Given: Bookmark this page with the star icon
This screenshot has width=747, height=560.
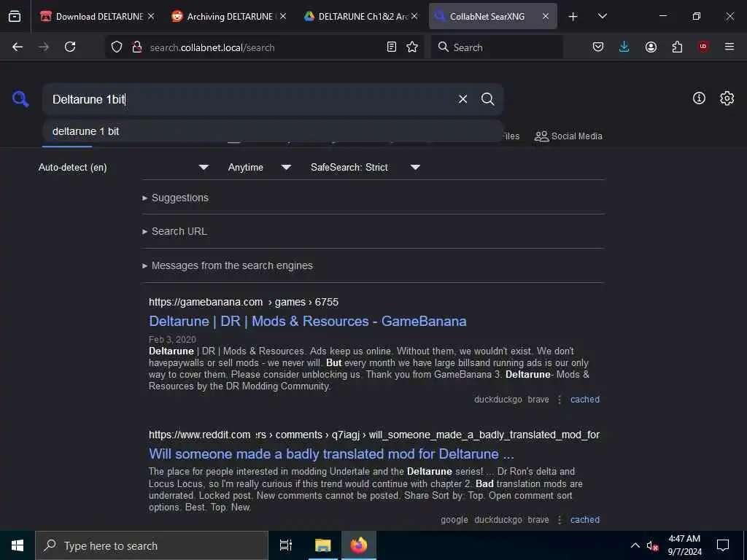Looking at the screenshot, I should 412,47.
